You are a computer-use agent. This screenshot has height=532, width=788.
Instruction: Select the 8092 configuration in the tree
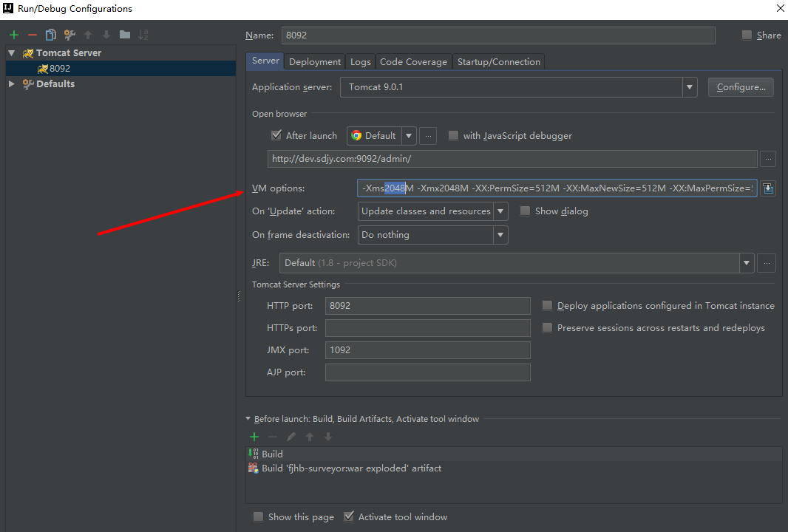coord(120,68)
